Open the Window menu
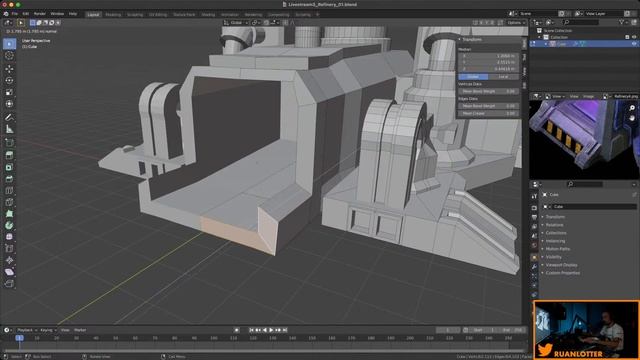 pos(57,14)
